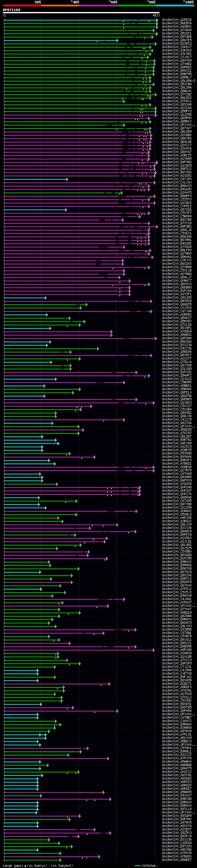Click the query end position 412 label
This screenshot has width=197, height=868.
pyautogui.click(x=155, y=15)
